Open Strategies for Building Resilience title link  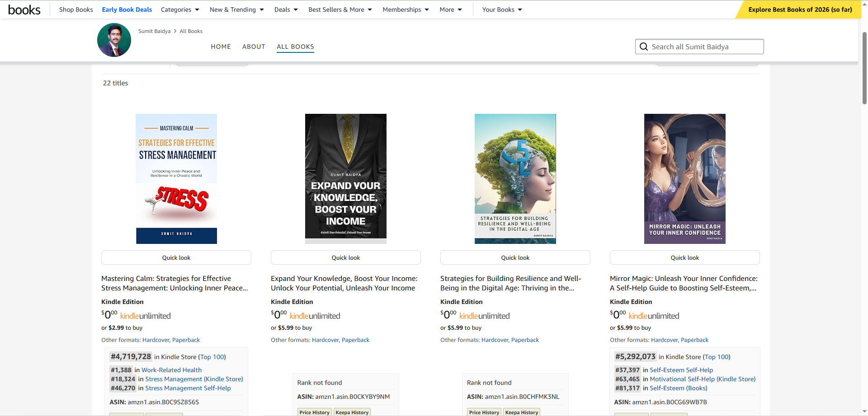pos(511,283)
